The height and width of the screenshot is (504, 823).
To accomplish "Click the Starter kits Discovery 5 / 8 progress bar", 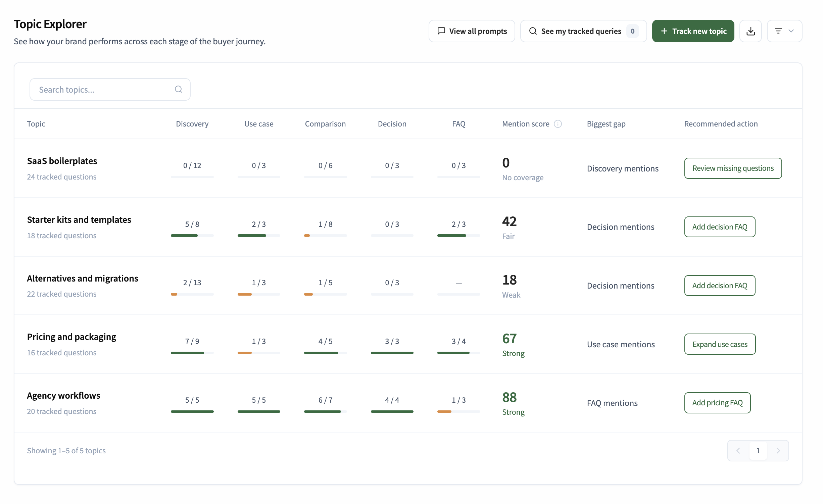I will tap(192, 236).
